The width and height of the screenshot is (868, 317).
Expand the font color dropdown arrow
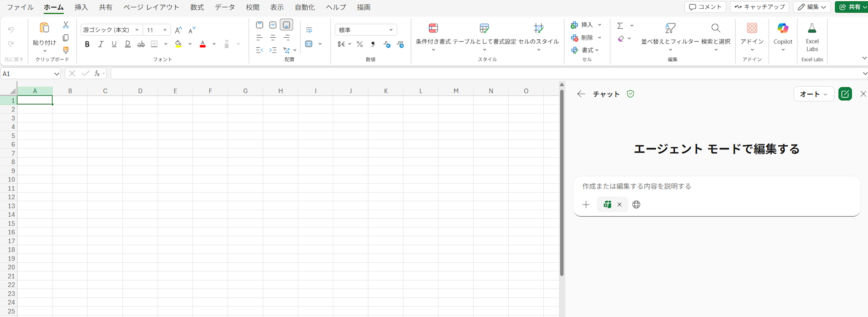point(214,44)
